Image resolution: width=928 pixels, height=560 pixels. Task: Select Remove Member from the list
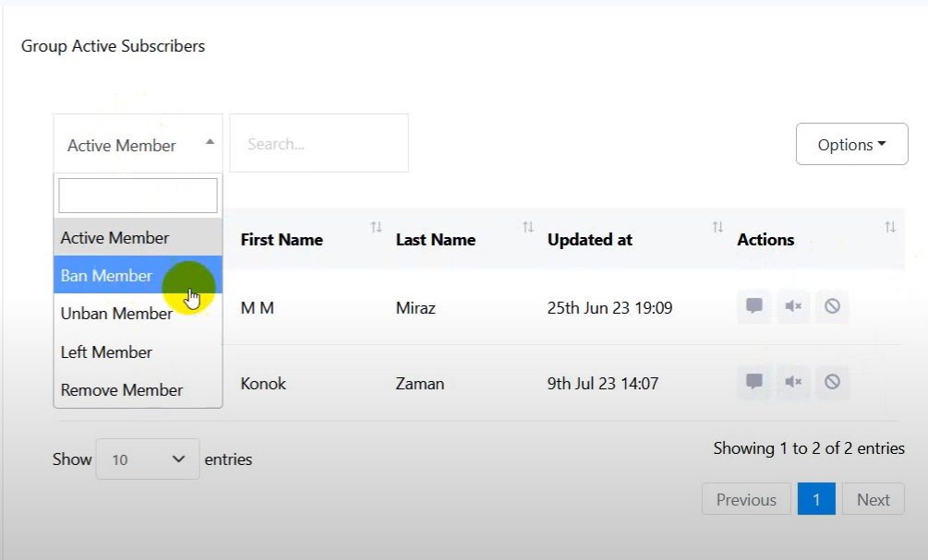click(122, 389)
